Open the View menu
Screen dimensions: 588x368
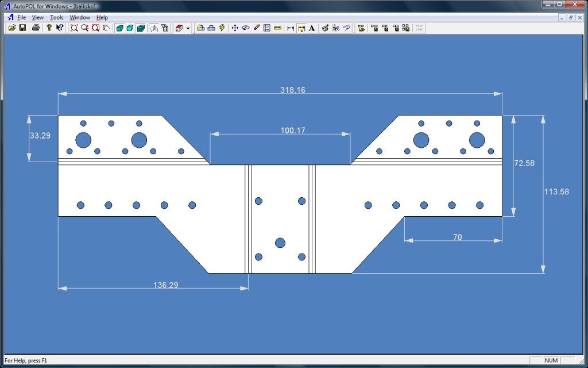click(37, 17)
